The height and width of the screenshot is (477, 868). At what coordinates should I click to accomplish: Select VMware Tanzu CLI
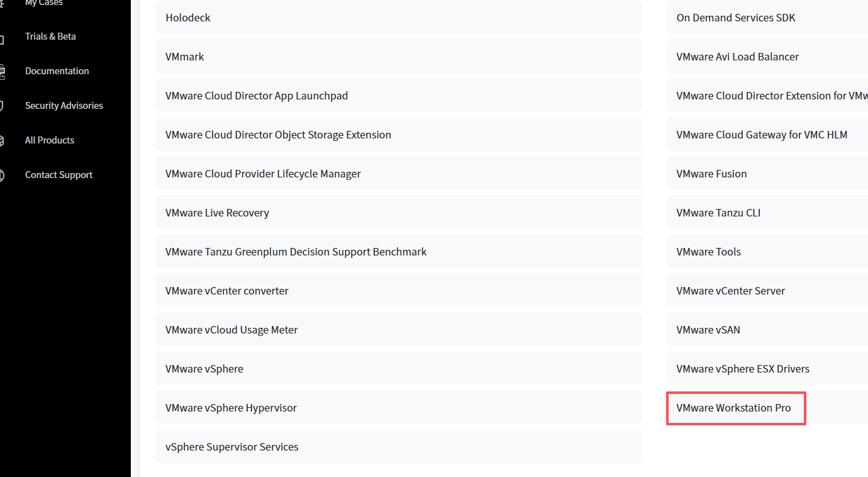pyautogui.click(x=718, y=213)
